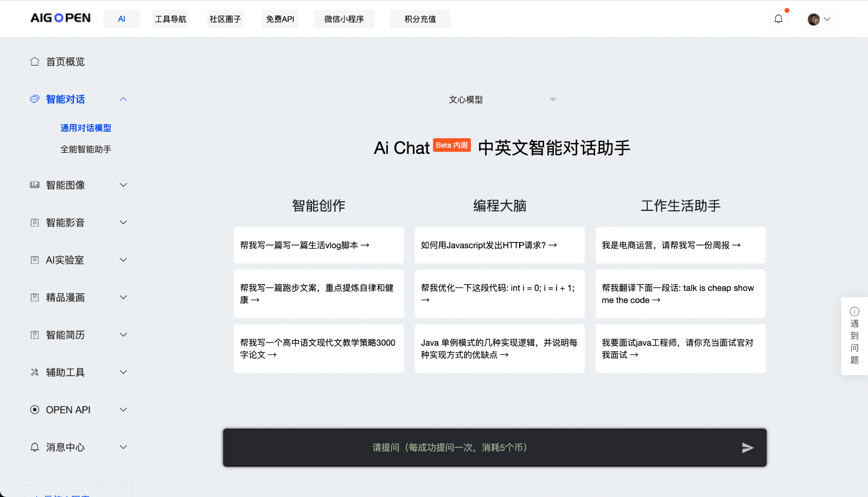The height and width of the screenshot is (497, 868).
Task: Open the 辅助工具 tools section icon
Action: click(35, 372)
